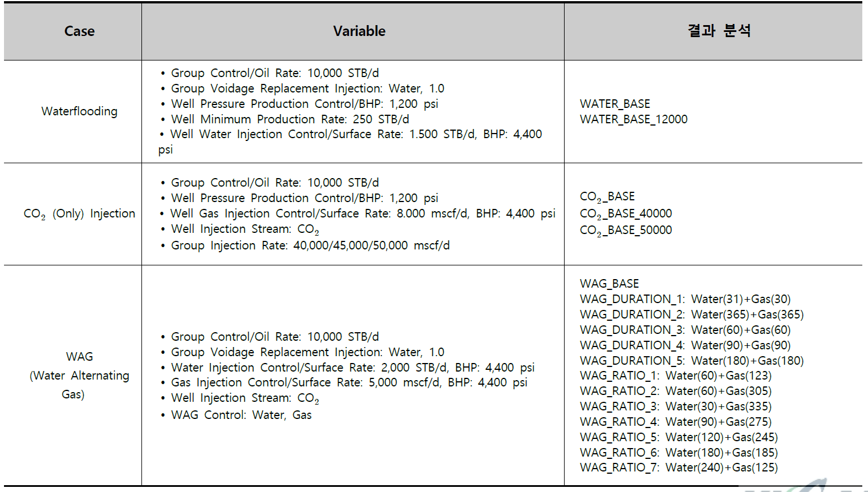Click the 'CO2_BASE_50000' result entry
Screen dimensions: 868x492
[626, 231]
